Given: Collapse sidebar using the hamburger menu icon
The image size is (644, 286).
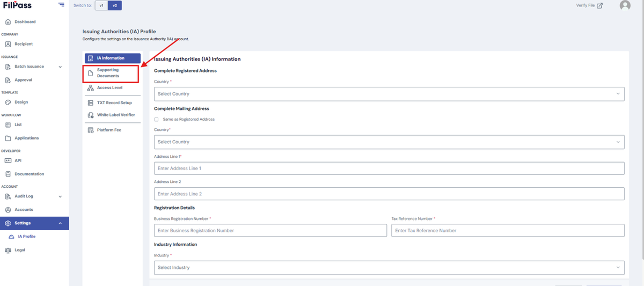Looking at the screenshot, I should point(61,5).
